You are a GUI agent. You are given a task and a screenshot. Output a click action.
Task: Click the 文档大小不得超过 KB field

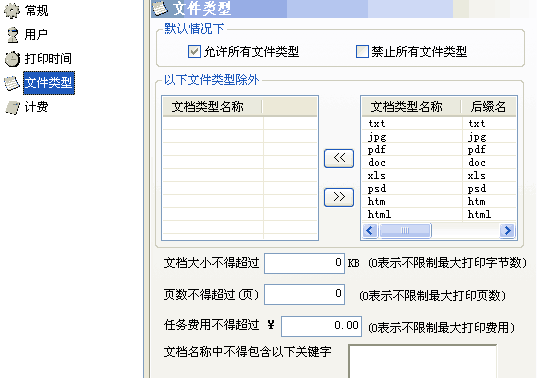coord(304,263)
